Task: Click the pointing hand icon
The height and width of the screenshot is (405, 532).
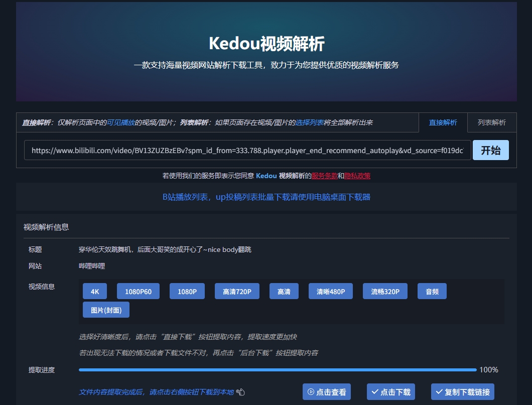Action: [x=240, y=392]
